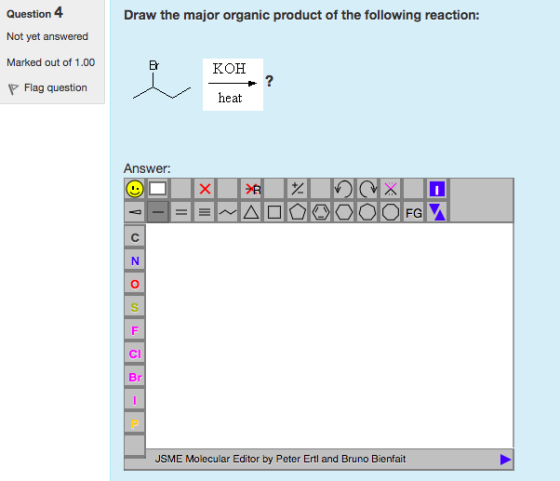Select the cycloheptane ring tool
Image resolution: width=560 pixels, height=481 pixels.
coord(368,212)
